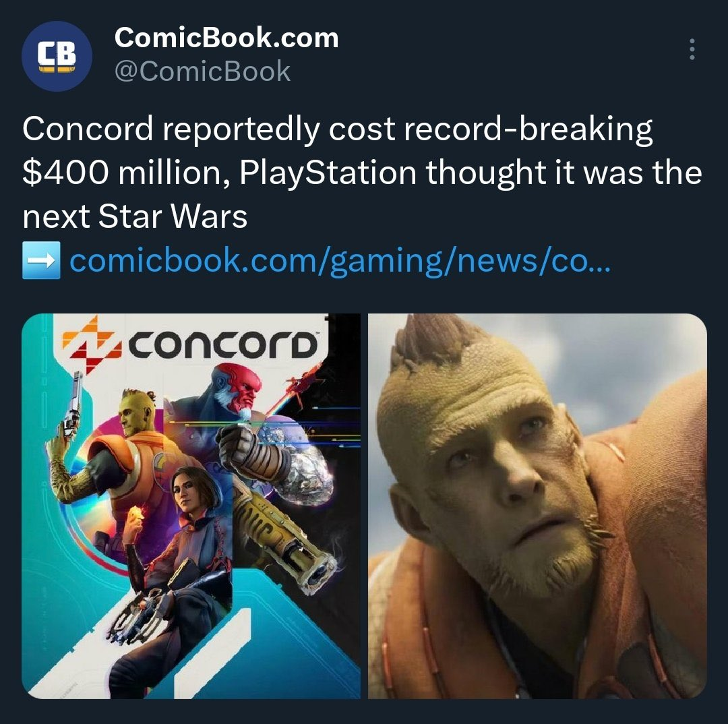Follow the comicbook.com/gaming/news article link
The image size is (728, 724).
(x=340, y=260)
